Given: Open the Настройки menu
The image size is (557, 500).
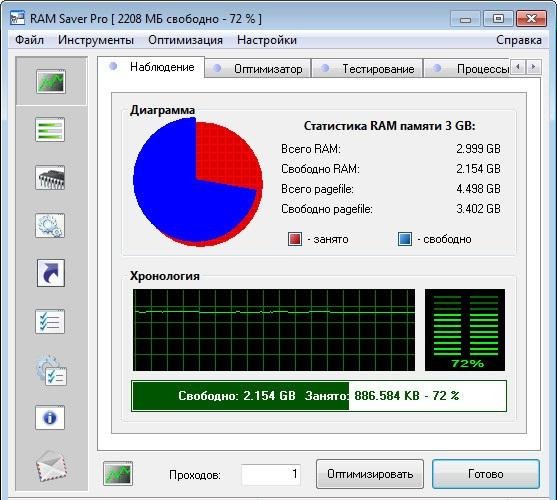Looking at the screenshot, I should [267, 40].
